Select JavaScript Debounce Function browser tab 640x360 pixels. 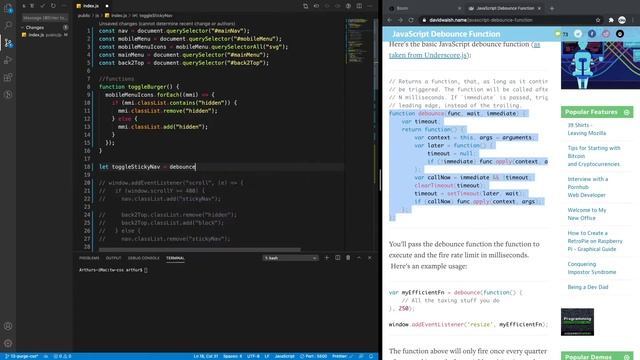504,8
